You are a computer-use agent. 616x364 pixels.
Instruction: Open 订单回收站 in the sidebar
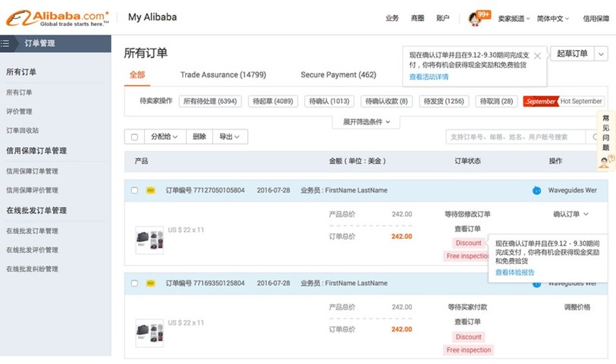(x=23, y=130)
